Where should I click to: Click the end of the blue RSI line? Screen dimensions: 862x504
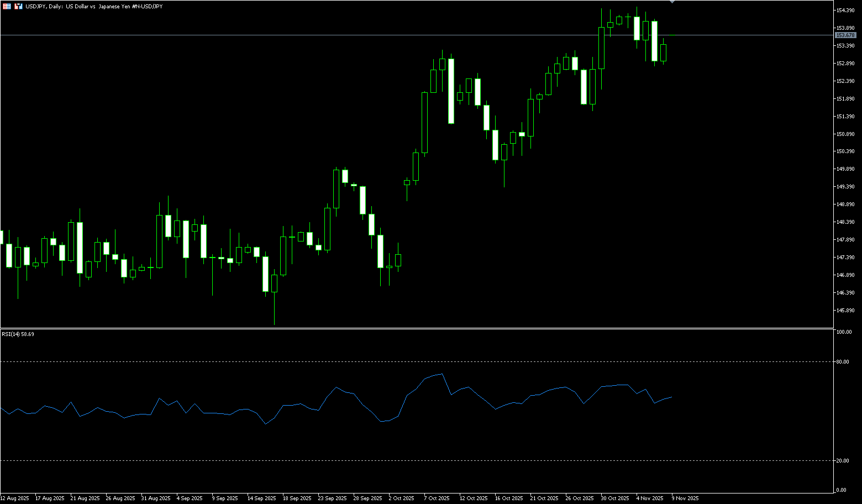click(x=671, y=397)
